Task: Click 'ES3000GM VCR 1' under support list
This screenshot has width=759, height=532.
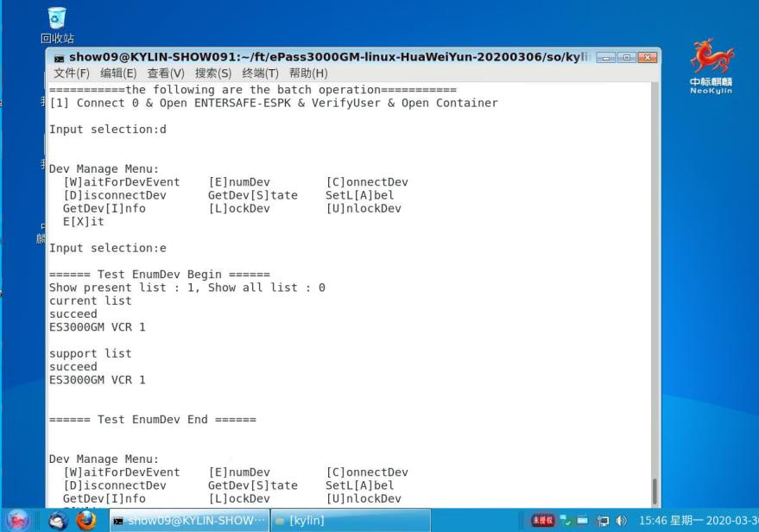Action: [x=97, y=380]
